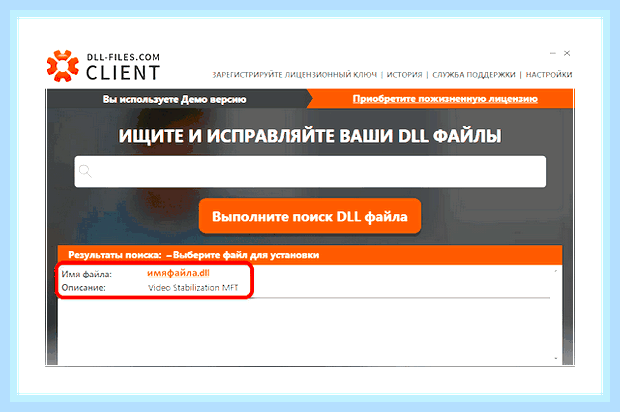Image resolution: width=620 pixels, height=412 pixels.
Task: Click Выполните поиск DLL файла button
Action: point(310,216)
